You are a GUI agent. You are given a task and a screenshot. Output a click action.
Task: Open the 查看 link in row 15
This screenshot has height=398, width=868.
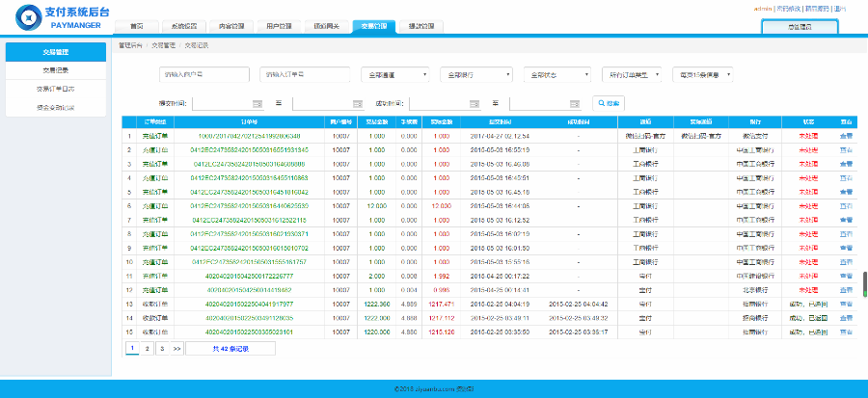[x=846, y=332]
